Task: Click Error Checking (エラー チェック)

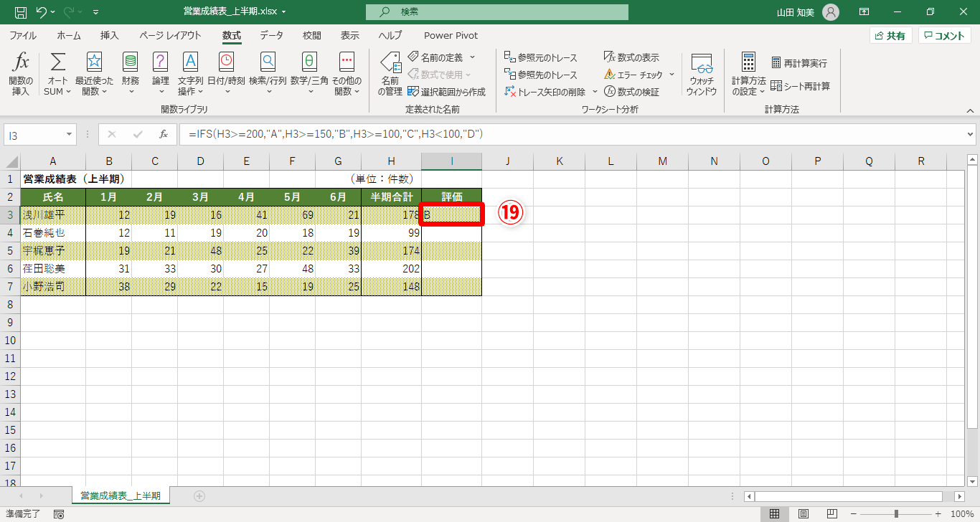Action: click(633, 75)
